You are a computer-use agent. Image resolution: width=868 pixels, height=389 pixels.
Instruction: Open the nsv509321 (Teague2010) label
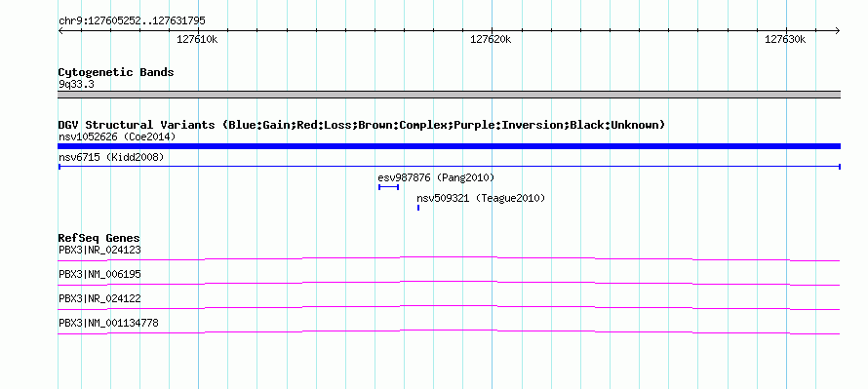(481, 198)
